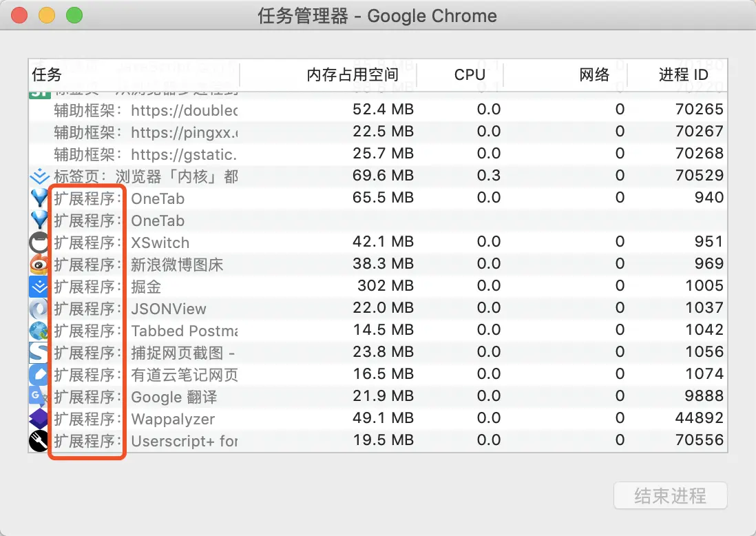Click process ID 70265
The image size is (756, 536).
[700, 109]
